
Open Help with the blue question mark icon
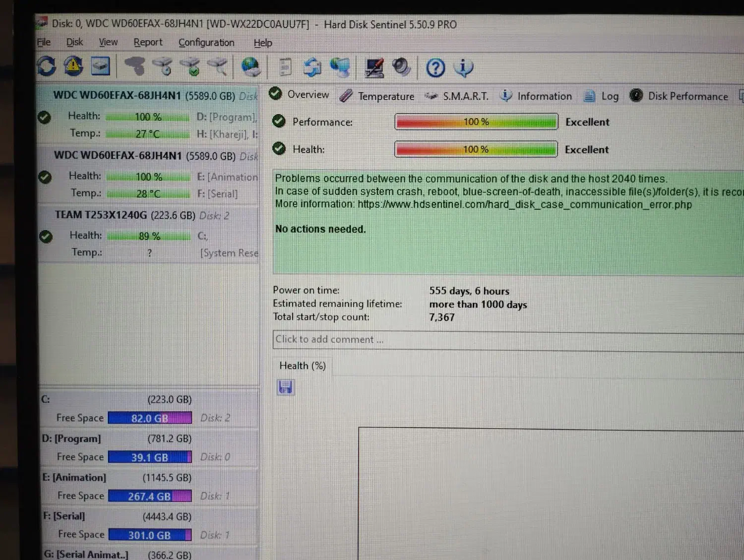(x=435, y=68)
